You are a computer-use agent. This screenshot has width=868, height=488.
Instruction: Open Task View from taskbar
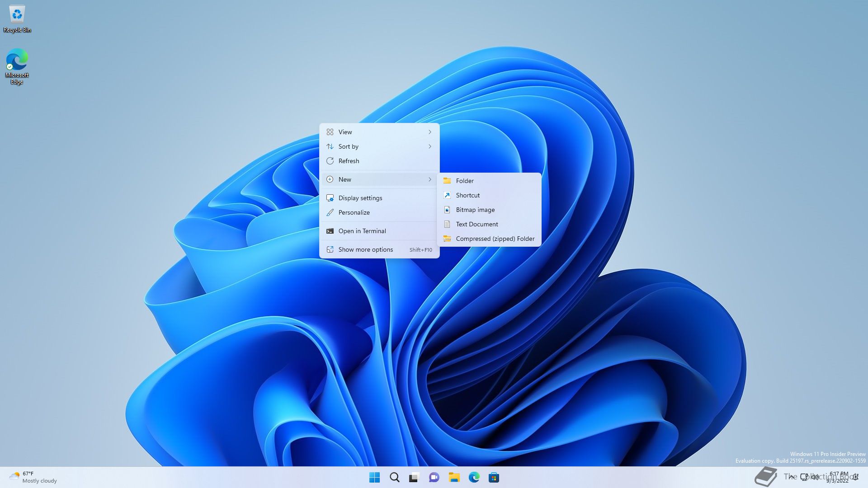tap(414, 478)
